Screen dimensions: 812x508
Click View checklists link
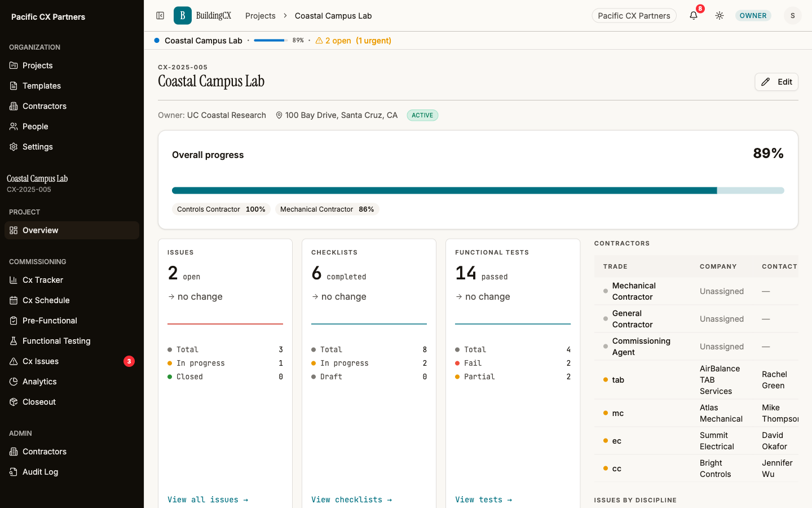point(351,500)
